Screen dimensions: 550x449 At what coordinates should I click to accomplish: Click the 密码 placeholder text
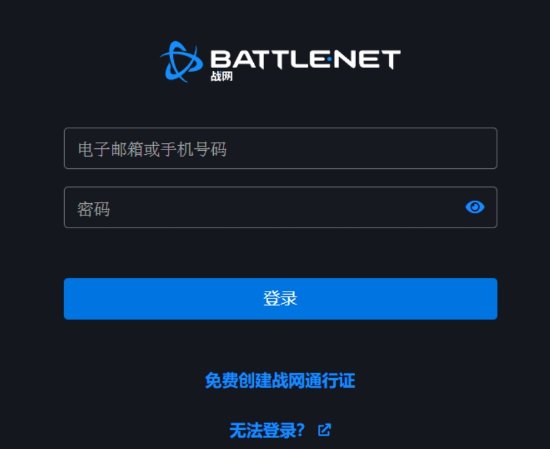point(94,209)
